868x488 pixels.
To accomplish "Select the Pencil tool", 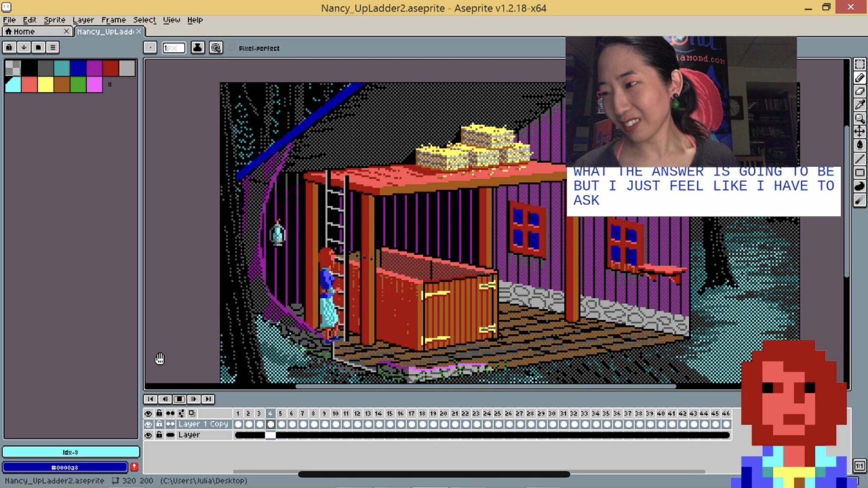I will 859,78.
